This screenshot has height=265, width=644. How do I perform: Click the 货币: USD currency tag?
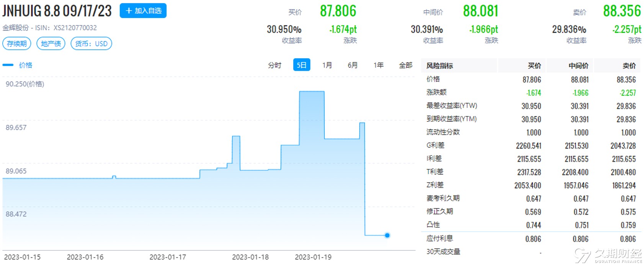(x=91, y=44)
